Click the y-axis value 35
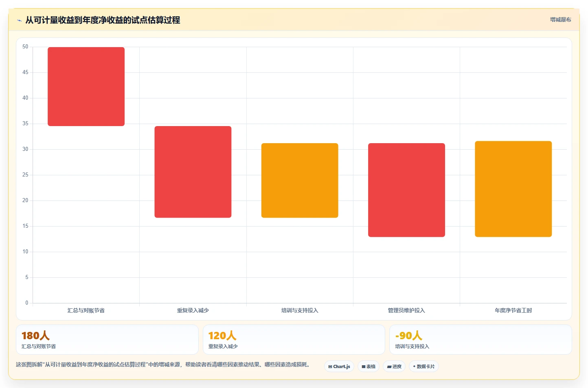This screenshot has height=388, width=588. pos(25,124)
